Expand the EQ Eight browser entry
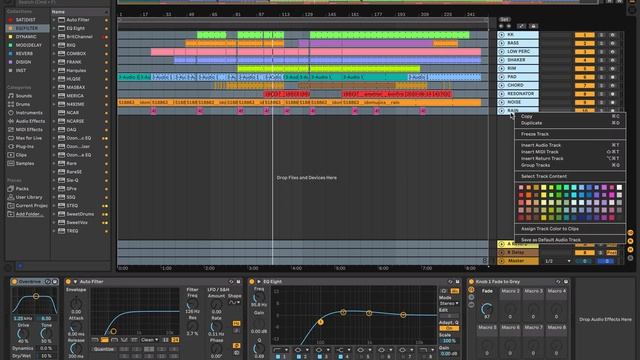This screenshot has height=360, width=640. click(x=54, y=28)
